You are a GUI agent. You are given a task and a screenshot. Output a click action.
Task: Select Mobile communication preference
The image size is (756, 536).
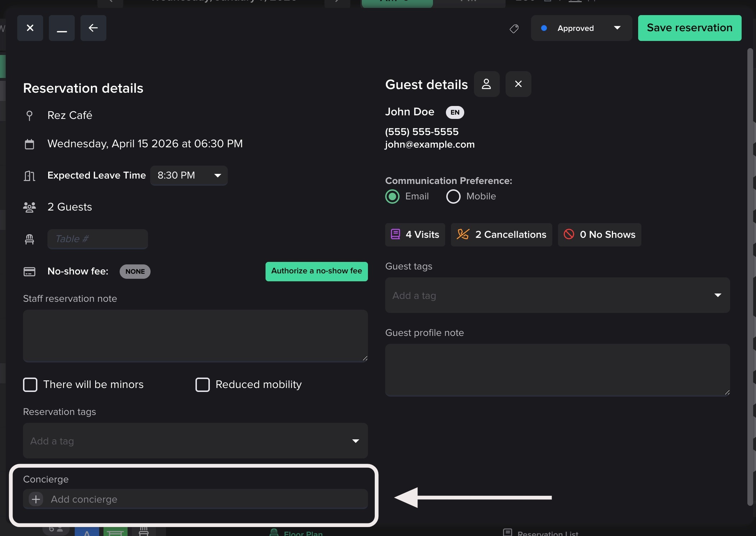(x=453, y=197)
